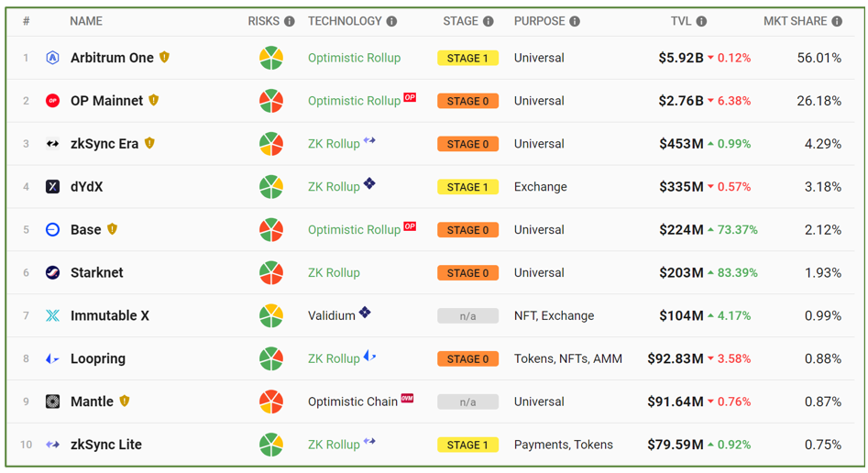Click the 0.87% market share value
Viewport: 868px width, 473px height.
coord(823,401)
